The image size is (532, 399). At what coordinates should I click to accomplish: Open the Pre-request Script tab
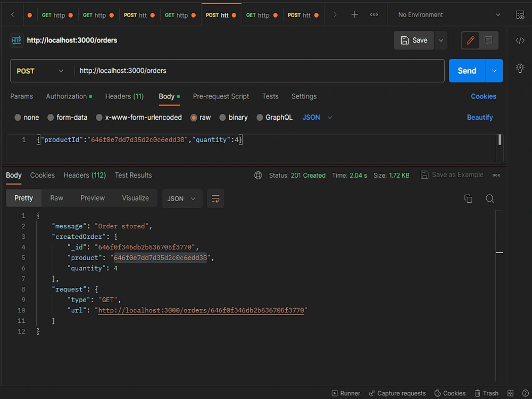click(x=221, y=96)
